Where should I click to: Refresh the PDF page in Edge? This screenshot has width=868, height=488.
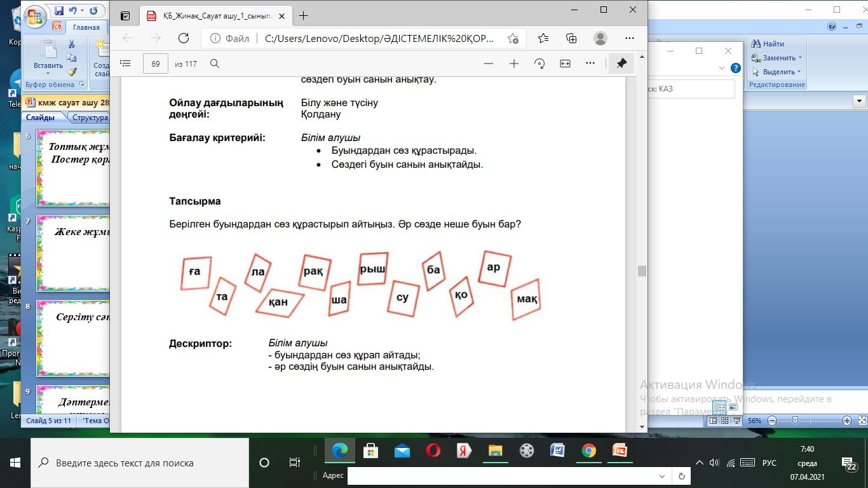click(184, 38)
